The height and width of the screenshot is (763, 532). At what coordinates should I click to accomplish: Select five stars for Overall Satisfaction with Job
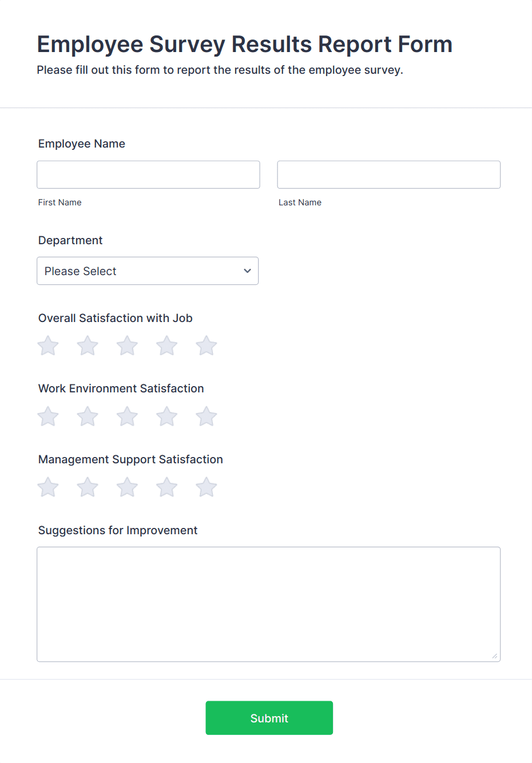point(206,345)
